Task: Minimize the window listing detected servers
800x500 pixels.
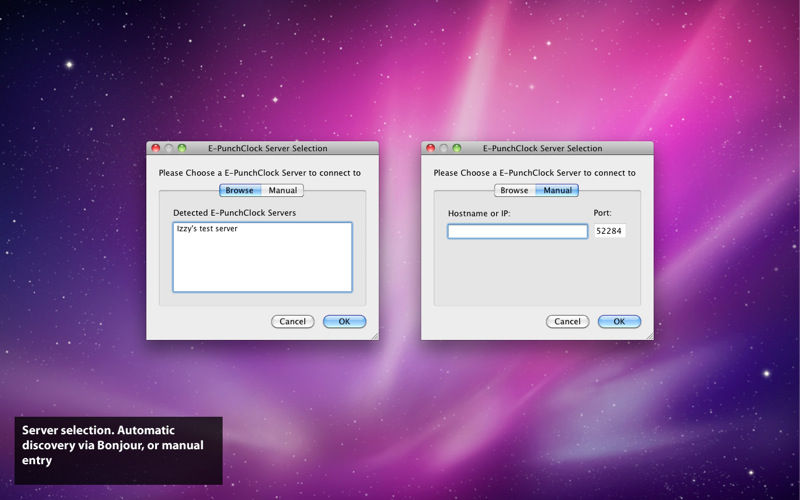Action: [x=169, y=148]
